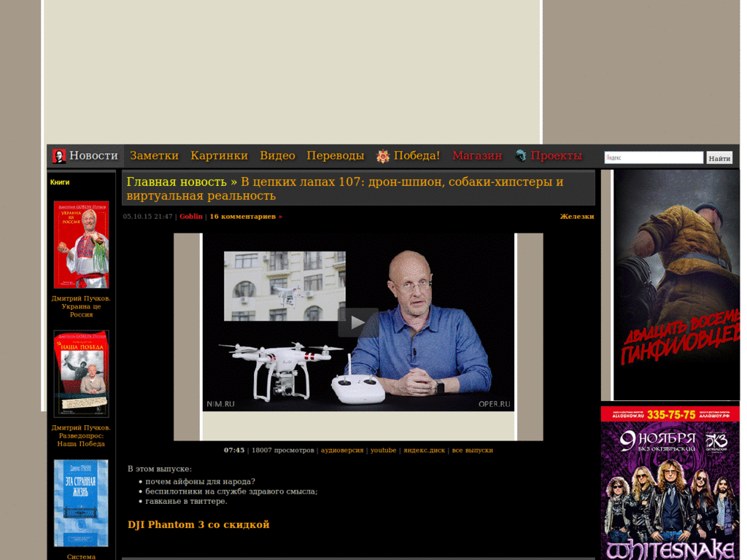
Task: Open the Железки category link
Action: click(x=577, y=217)
